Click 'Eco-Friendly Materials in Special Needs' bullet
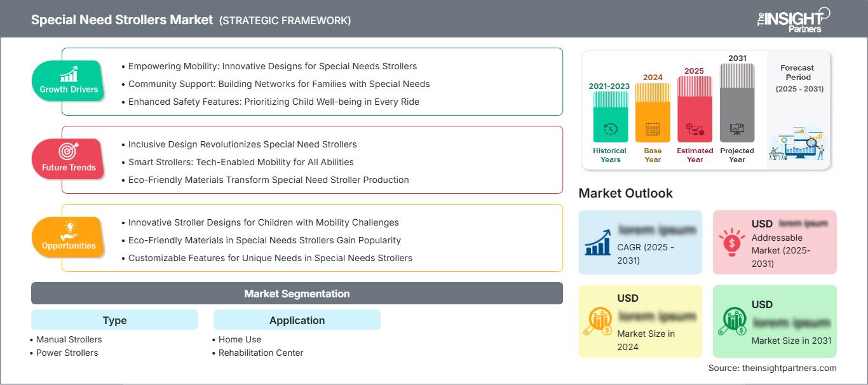Viewport: 868px width, 385px height. tap(261, 240)
